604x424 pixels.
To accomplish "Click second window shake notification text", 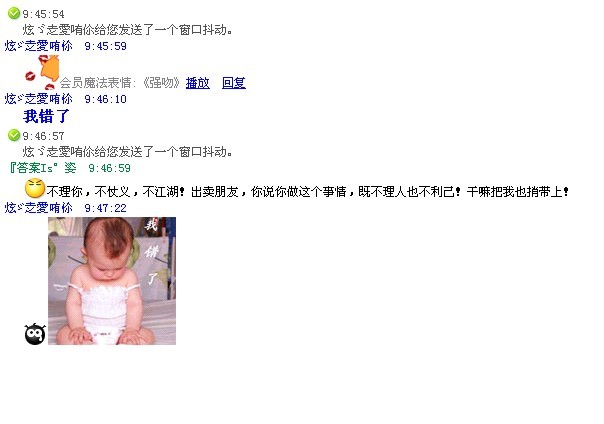I will pos(128,152).
